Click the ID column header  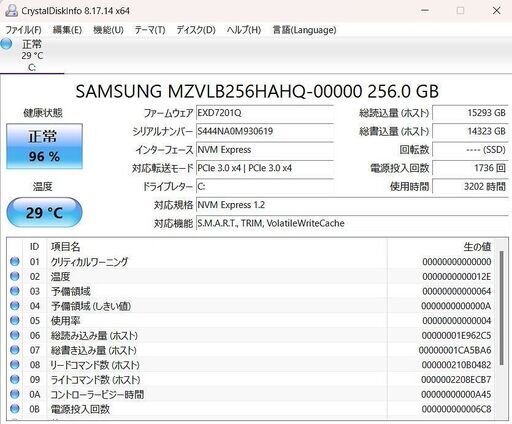(35, 247)
